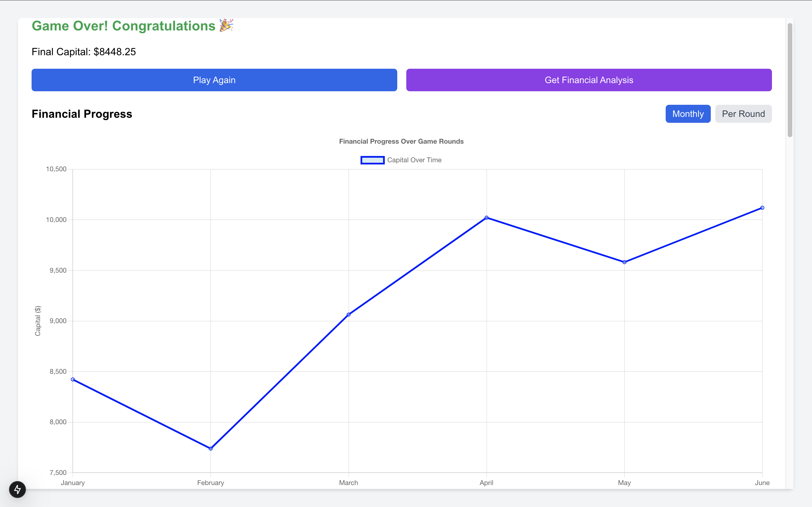Screen dimensions: 812x507
Task: Click the June data point on chart
Action: (x=762, y=208)
